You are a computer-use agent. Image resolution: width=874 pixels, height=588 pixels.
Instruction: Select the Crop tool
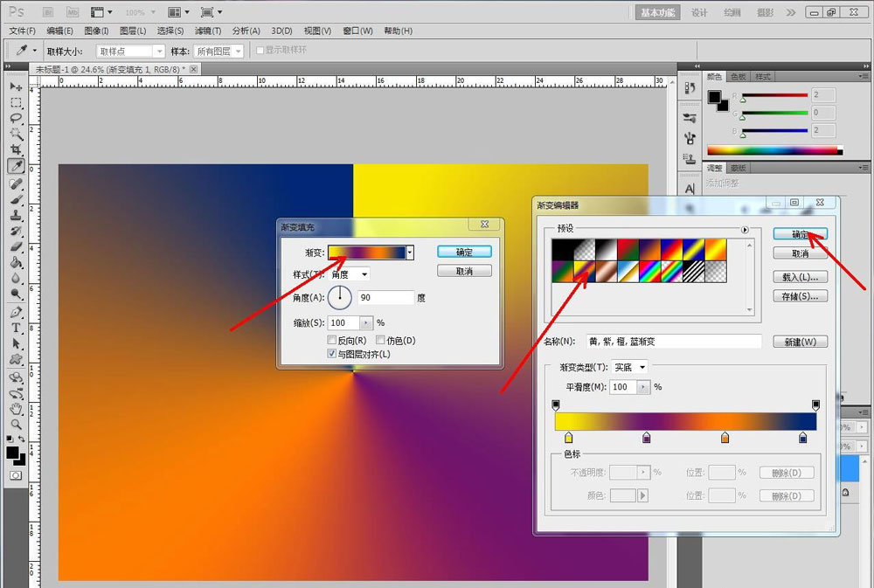(x=16, y=149)
